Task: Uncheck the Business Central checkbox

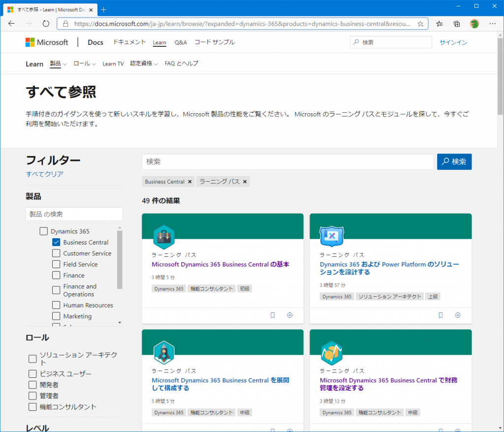Action: [56, 243]
